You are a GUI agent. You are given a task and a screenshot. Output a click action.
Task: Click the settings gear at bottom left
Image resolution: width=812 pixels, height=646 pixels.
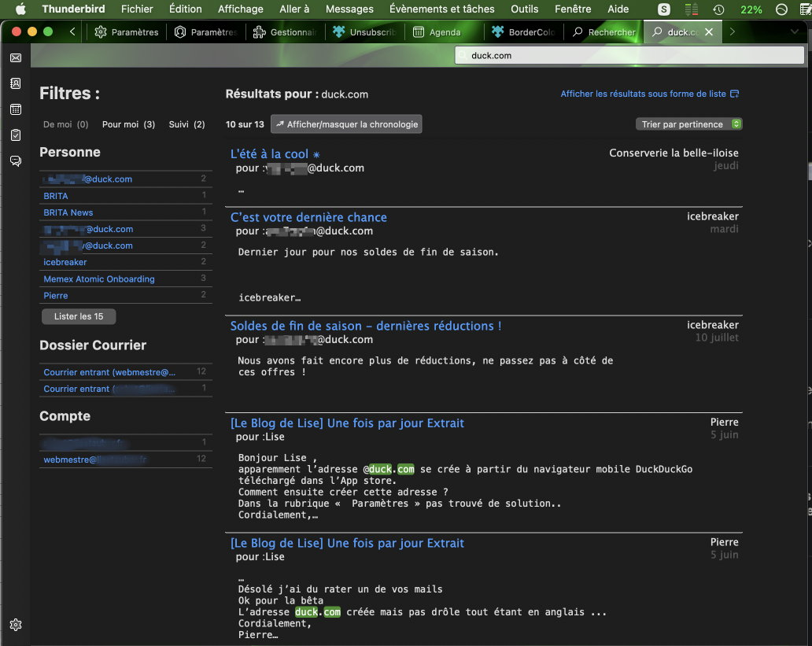coord(15,625)
